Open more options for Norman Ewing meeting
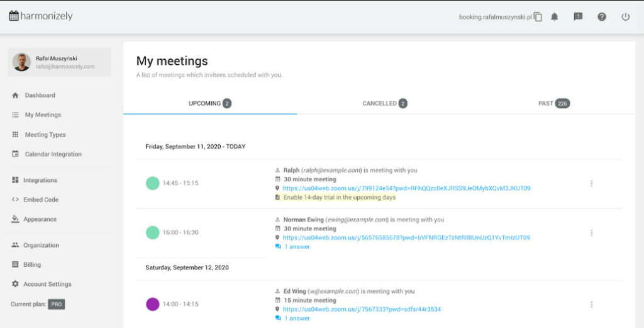The image size is (644, 328). (x=591, y=232)
